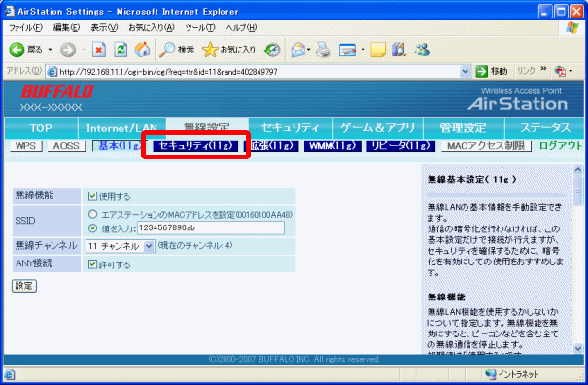Viewport: 588px width, 385px height.
Task: Switch to the TOP tab
Action: click(x=41, y=128)
